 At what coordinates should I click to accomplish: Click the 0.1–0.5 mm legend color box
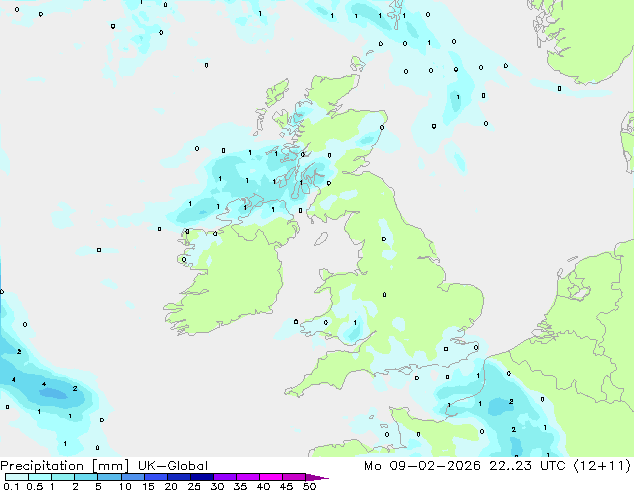coord(17,477)
